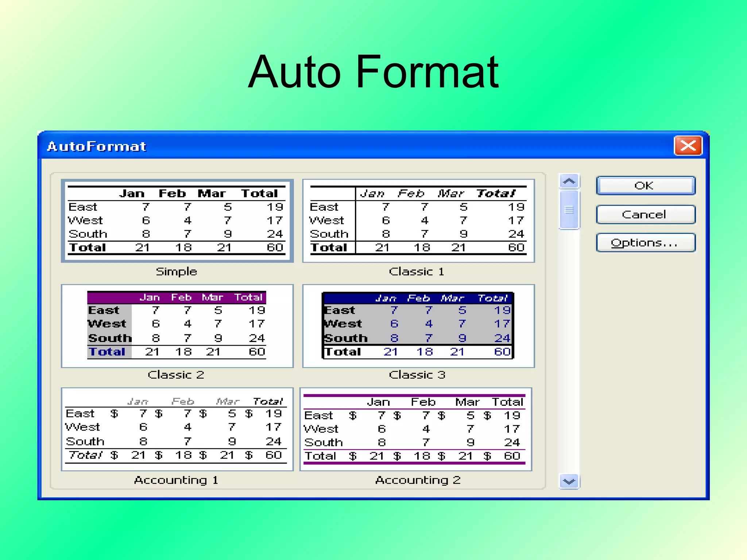Viewport: 747px width, 560px height.
Task: Click the 'Accounting 1' label text
Action: point(176,480)
